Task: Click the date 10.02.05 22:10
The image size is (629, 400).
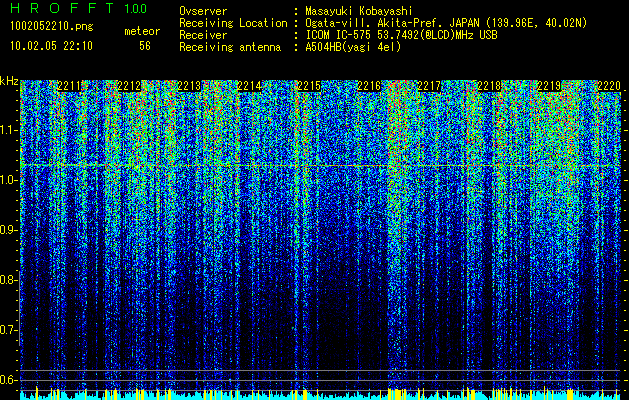Action: click(x=51, y=46)
